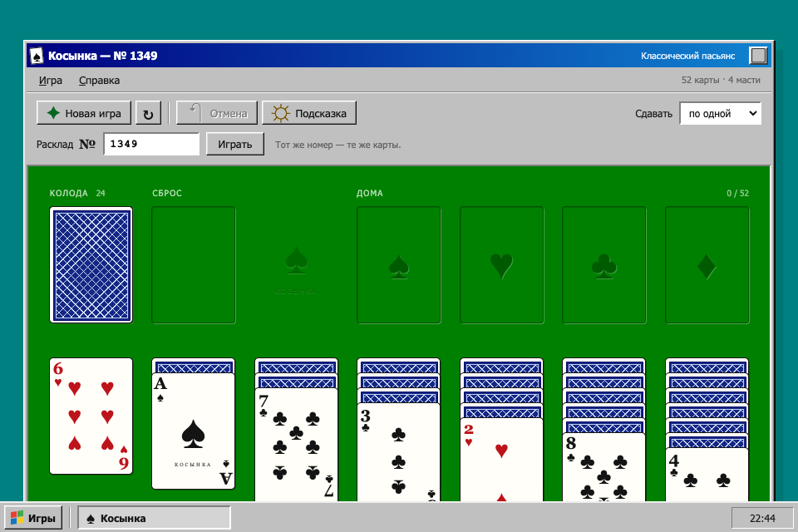
Task: Select the 3 of clubs card
Action: click(399, 452)
